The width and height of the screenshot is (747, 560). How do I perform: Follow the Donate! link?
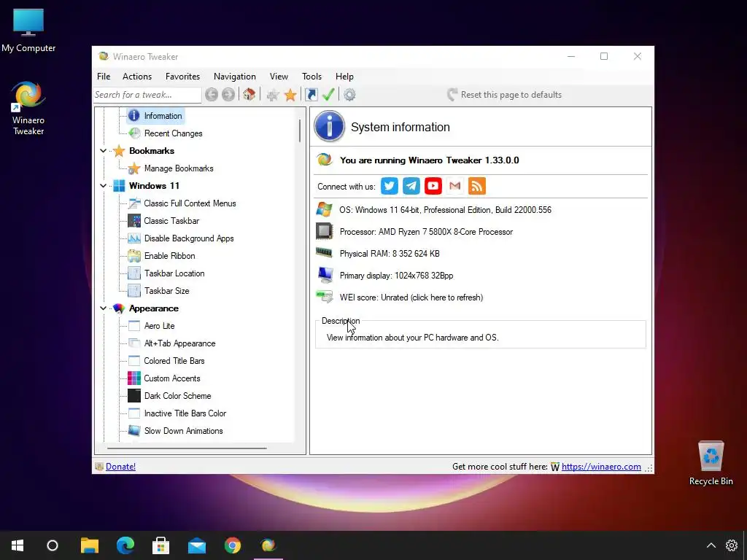[120, 467]
